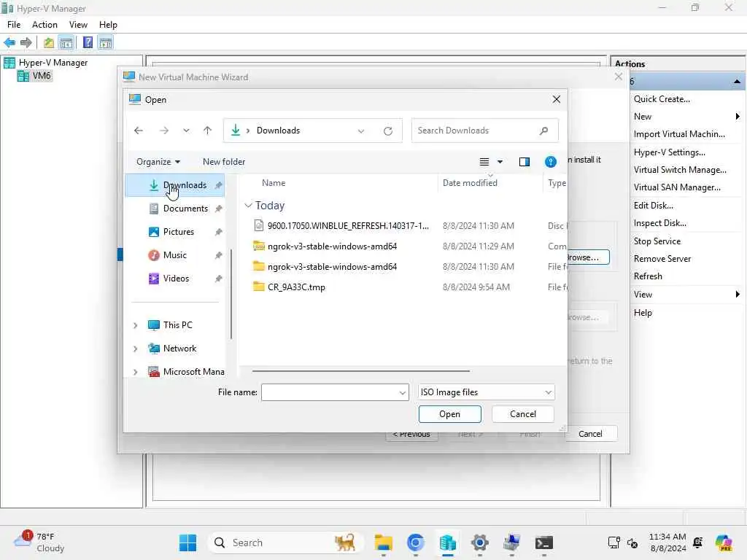Go forward in the Open dialog
The image size is (747, 560).
tap(164, 131)
